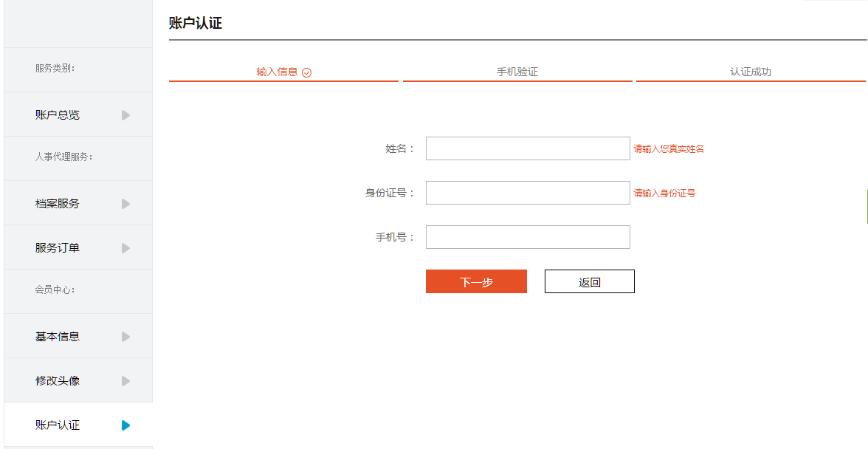Switch to the 手机验证 step tab

(517, 72)
